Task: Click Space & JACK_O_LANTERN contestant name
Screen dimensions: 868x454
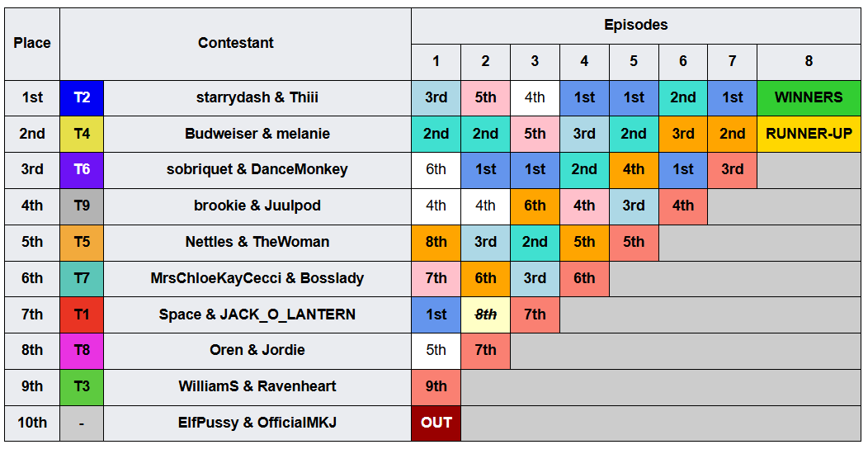Action: tap(257, 314)
